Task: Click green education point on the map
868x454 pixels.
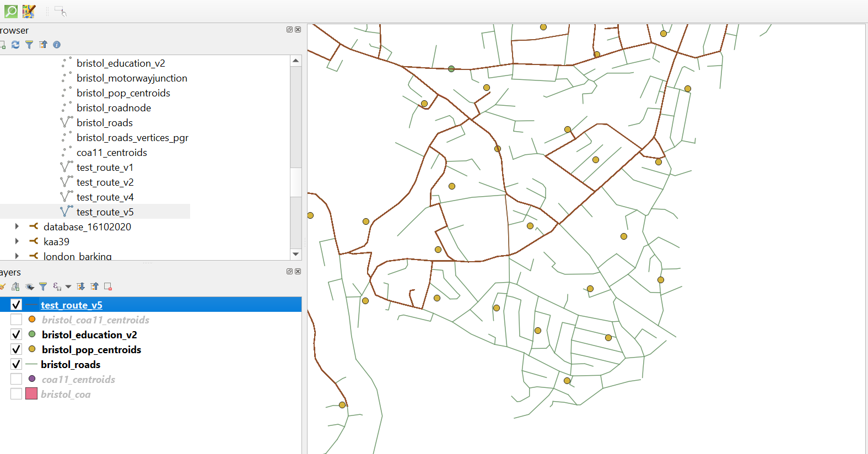Action: tap(451, 69)
